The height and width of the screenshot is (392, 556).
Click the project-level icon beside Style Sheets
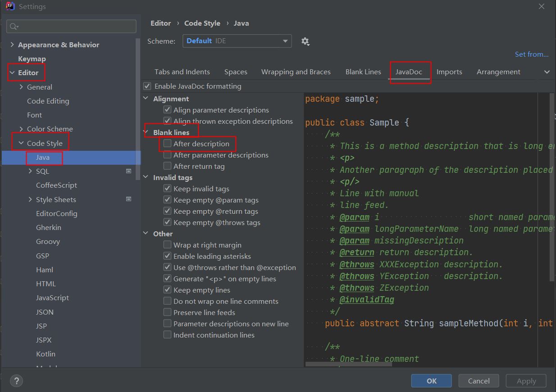click(x=128, y=199)
